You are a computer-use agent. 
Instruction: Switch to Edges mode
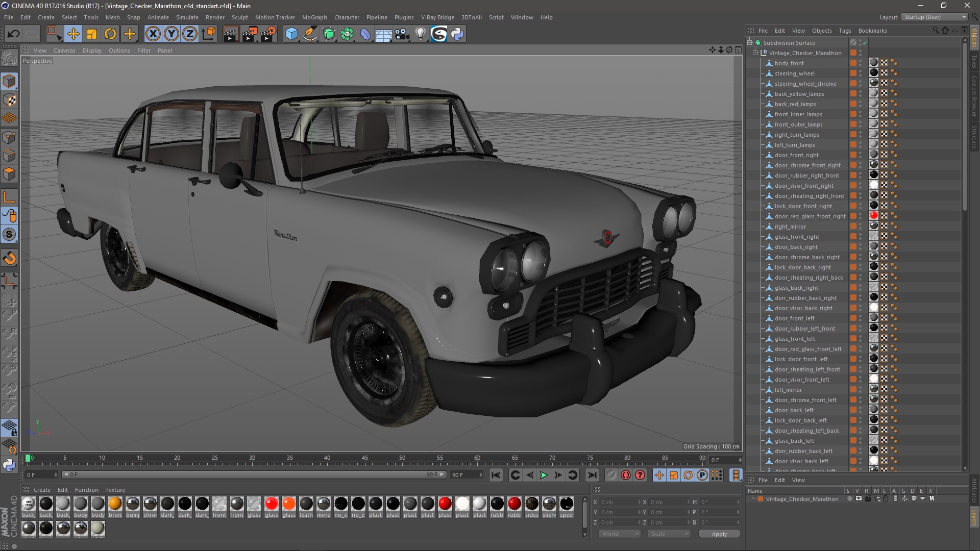(x=9, y=156)
